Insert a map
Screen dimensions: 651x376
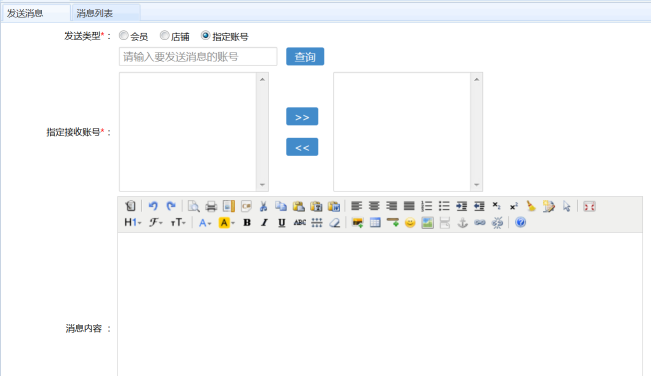tap(428, 222)
